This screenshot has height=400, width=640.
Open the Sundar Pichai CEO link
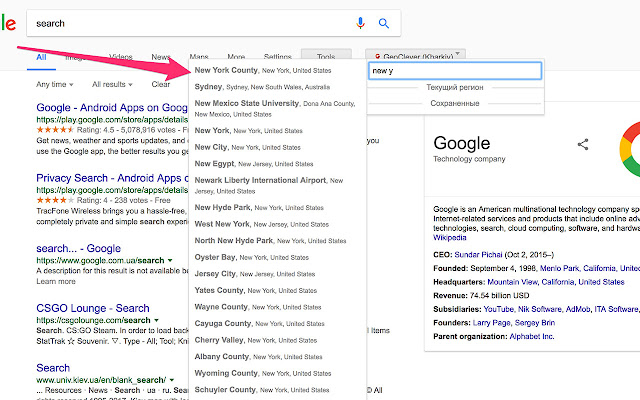pyautogui.click(x=478, y=255)
